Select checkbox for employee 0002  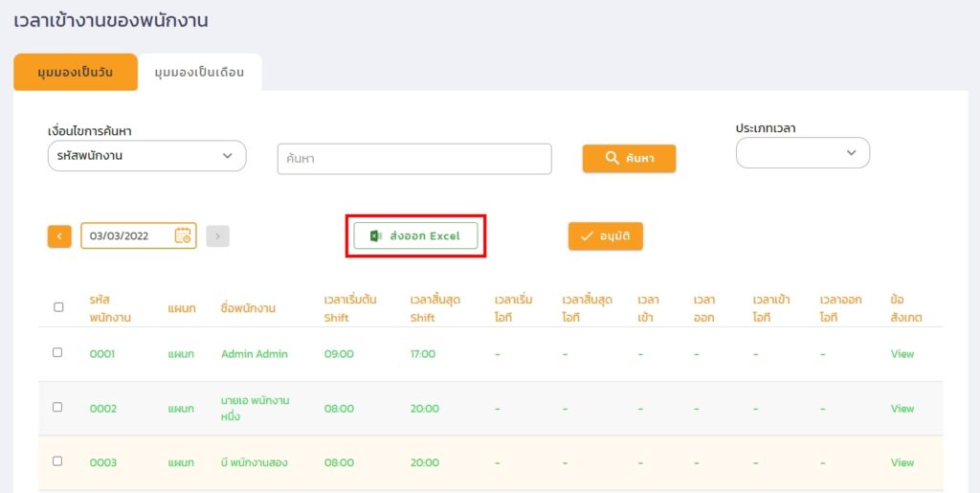(x=57, y=407)
